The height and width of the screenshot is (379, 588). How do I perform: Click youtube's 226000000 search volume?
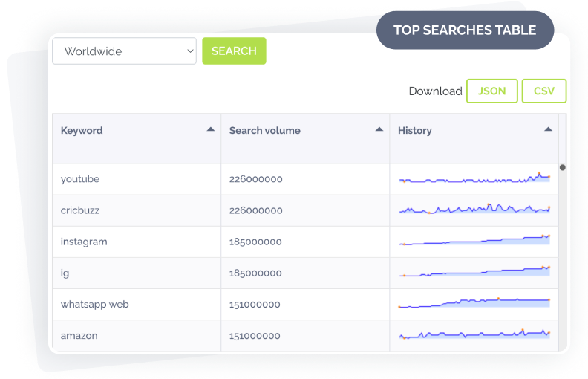pyautogui.click(x=255, y=179)
